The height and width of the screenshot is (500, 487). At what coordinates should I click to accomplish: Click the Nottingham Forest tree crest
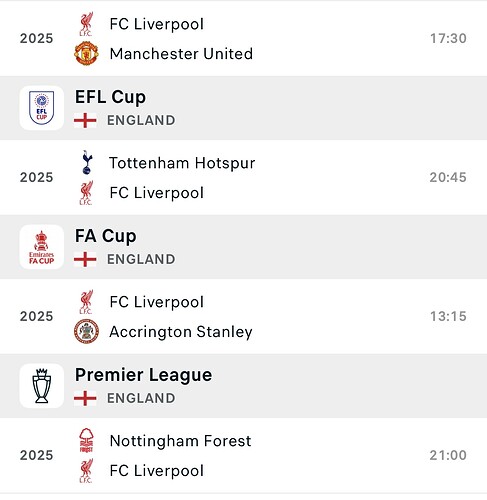point(86,440)
